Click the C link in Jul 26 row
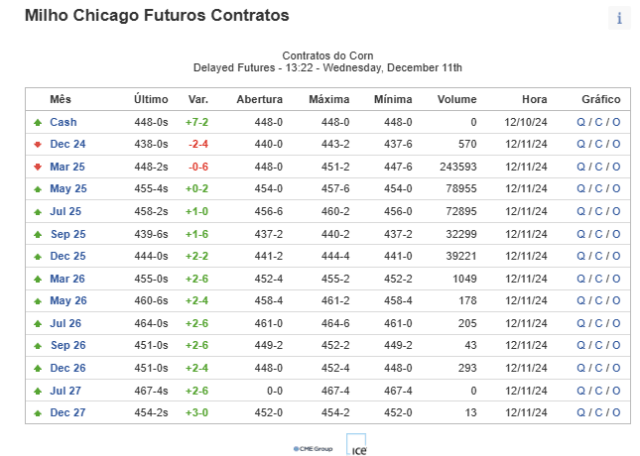Viewport: 640px width, 456px height. (598, 323)
